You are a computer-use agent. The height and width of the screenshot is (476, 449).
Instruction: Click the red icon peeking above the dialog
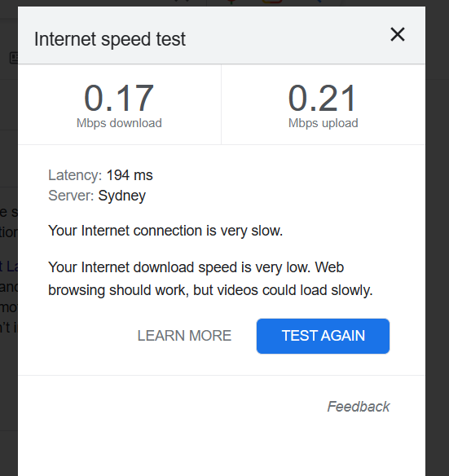[x=231, y=2]
